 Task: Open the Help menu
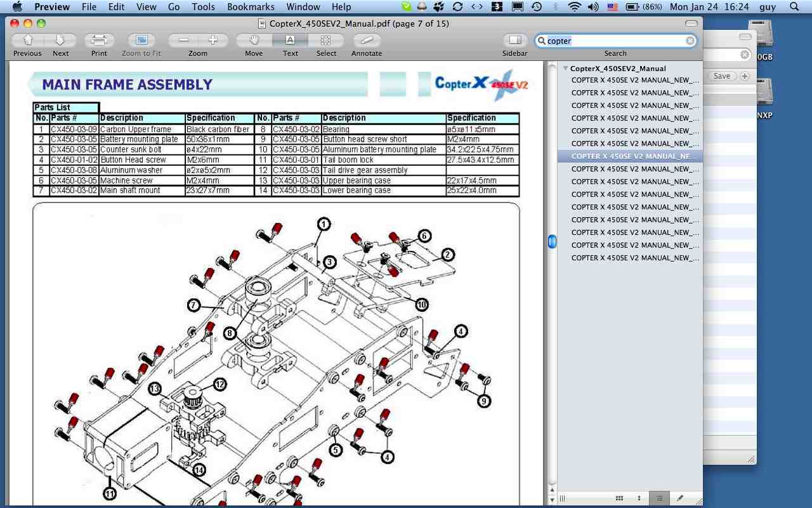pyautogui.click(x=341, y=7)
